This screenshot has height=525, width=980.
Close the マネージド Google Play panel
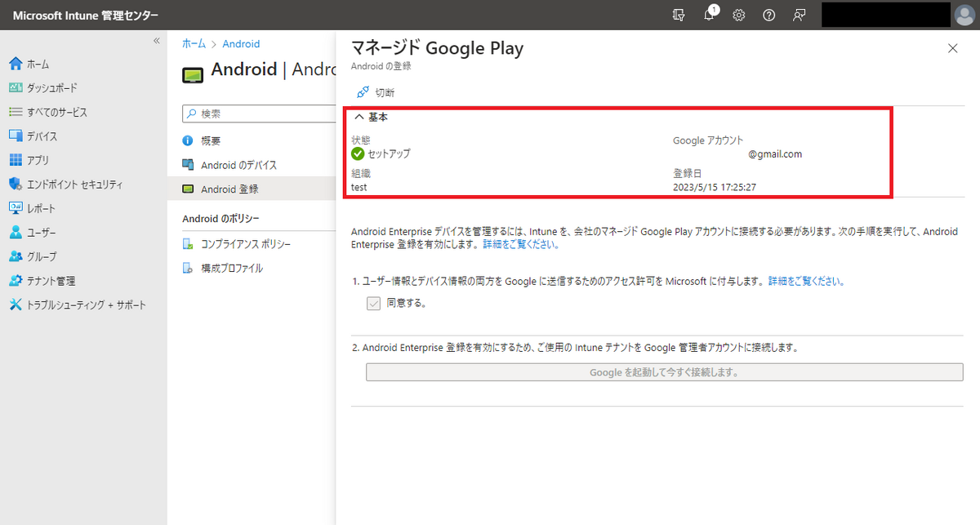tap(952, 48)
